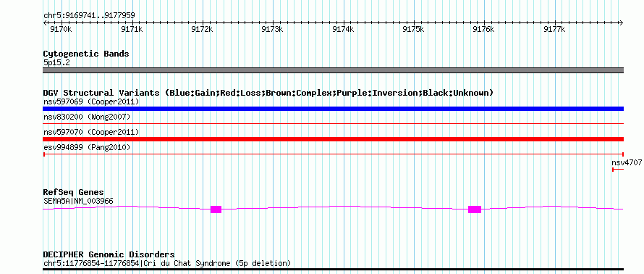Click the nsv597070 (Cooper2011) label
644x274 pixels.
[91, 133]
